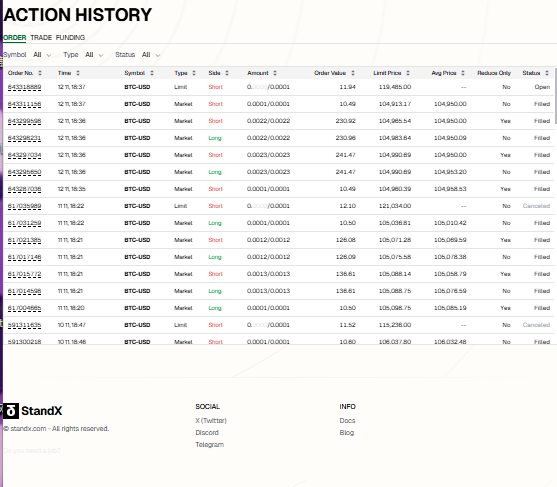557x487 pixels.
Task: Open the Status filter dropdown
Action: pos(151,55)
